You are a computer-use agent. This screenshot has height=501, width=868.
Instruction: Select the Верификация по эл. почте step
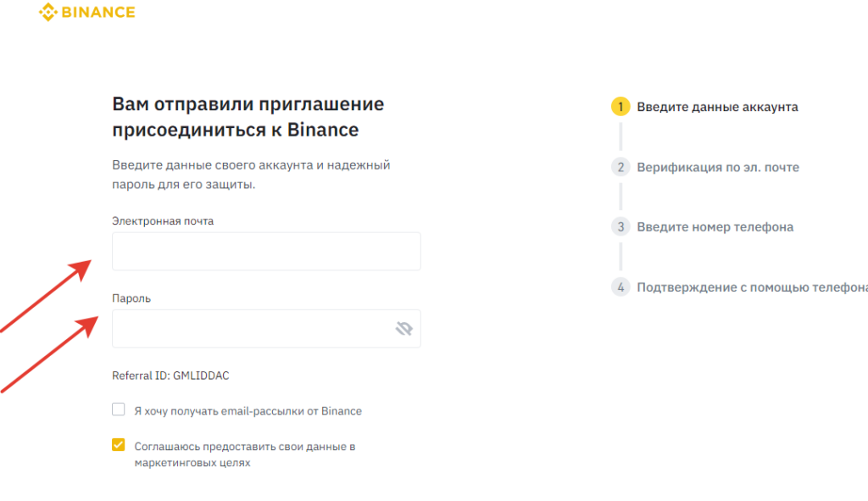(x=718, y=167)
